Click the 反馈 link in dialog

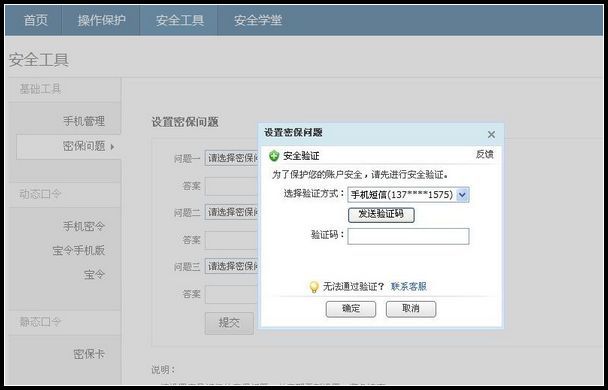click(x=484, y=154)
